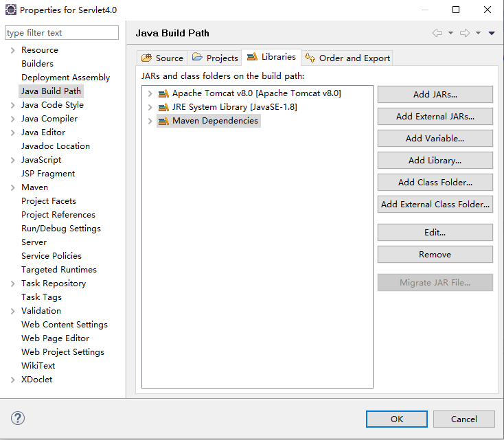The width and height of the screenshot is (504, 440).
Task: Click the Add Library... button
Action: tap(435, 160)
